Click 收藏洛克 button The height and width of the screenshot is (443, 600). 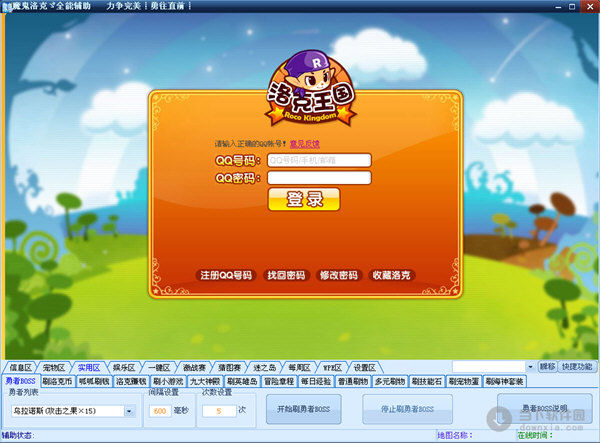(391, 275)
